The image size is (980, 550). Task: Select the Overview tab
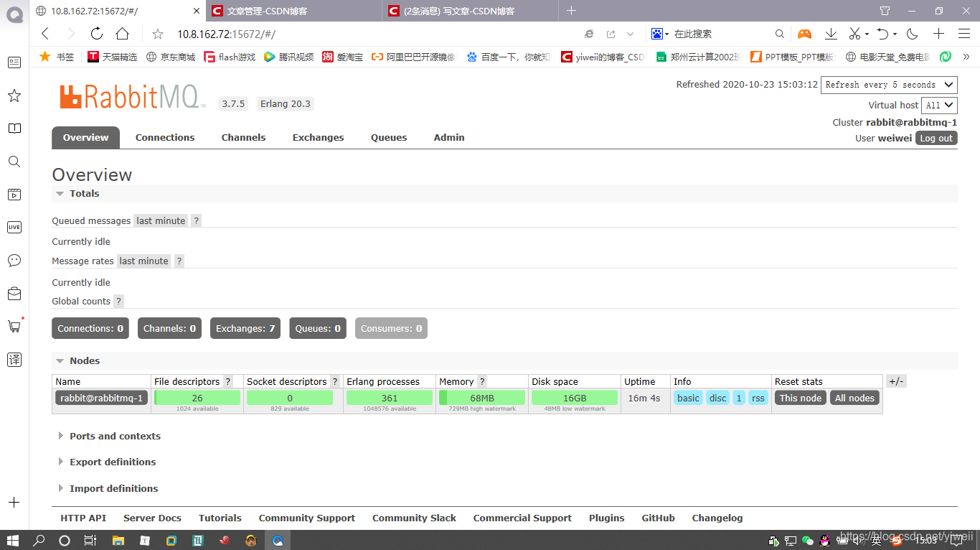point(85,138)
